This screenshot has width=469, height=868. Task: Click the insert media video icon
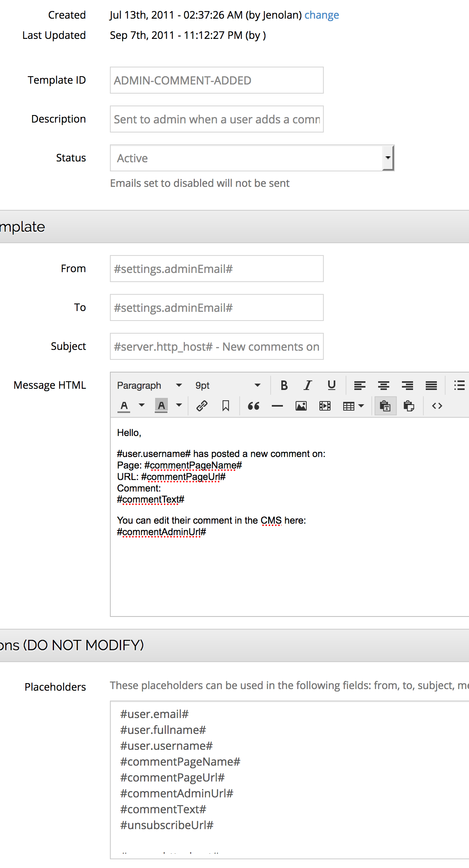[325, 406]
